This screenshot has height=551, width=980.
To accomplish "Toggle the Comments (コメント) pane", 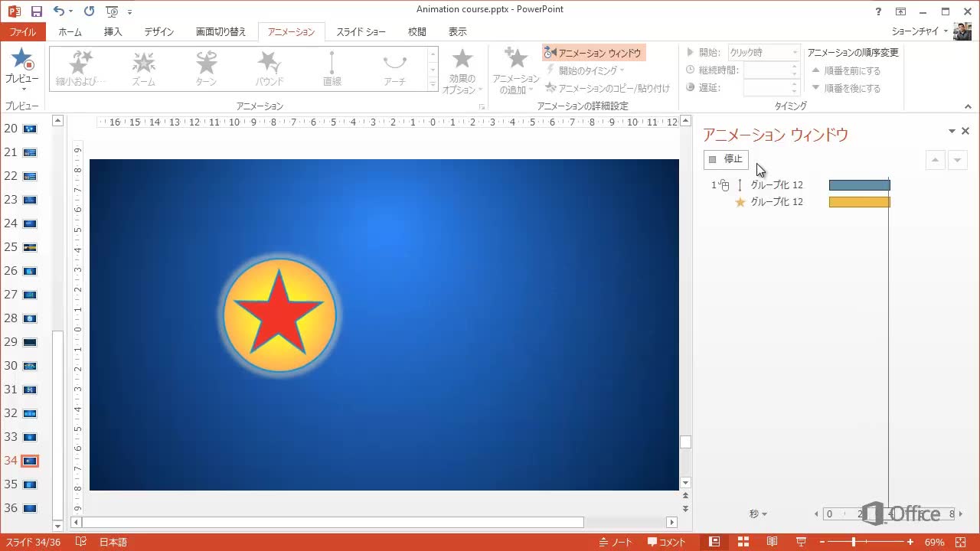I will [667, 542].
